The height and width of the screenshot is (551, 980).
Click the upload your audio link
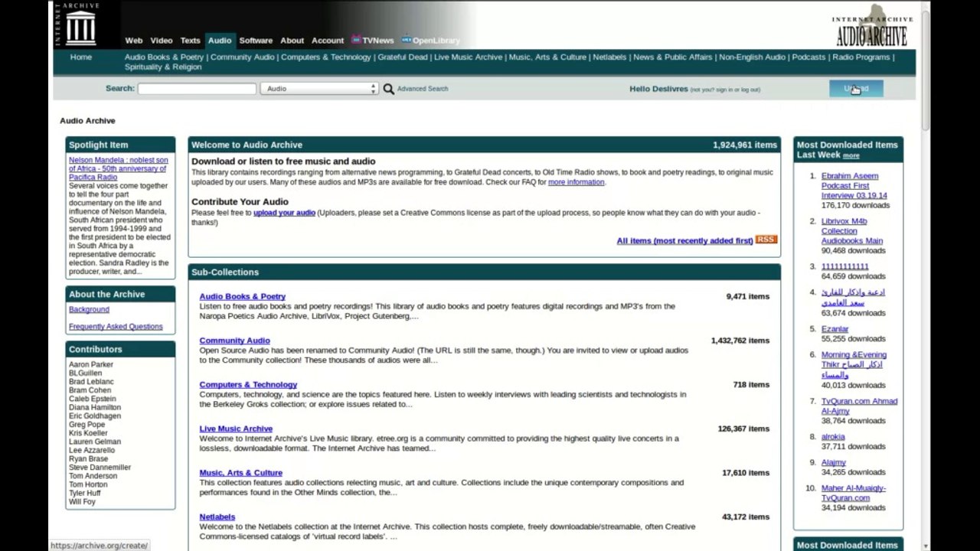point(284,213)
